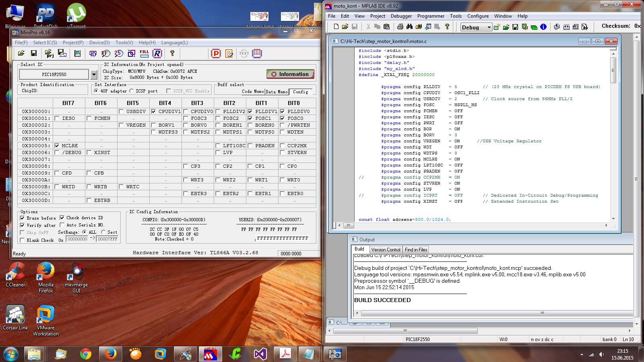Switch to the Find in Files tab

(x=416, y=250)
